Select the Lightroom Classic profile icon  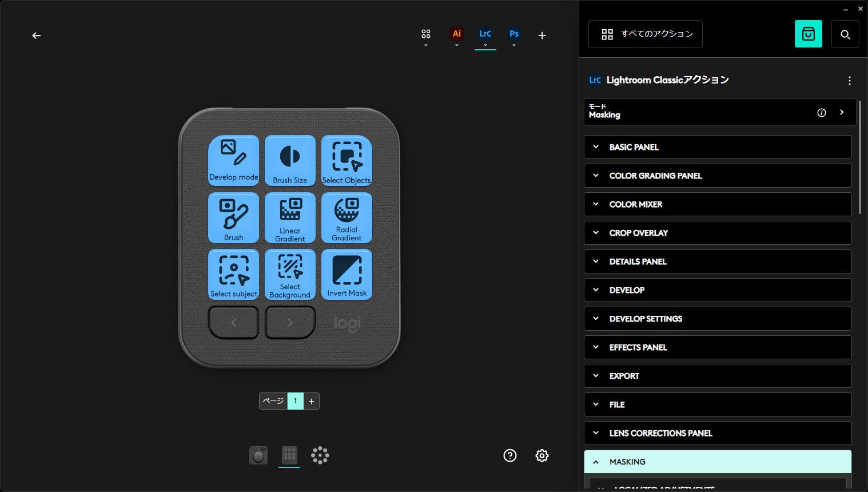485,33
